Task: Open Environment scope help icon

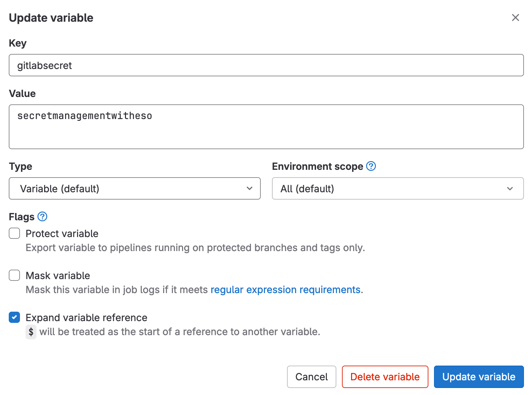Action: coord(371,166)
